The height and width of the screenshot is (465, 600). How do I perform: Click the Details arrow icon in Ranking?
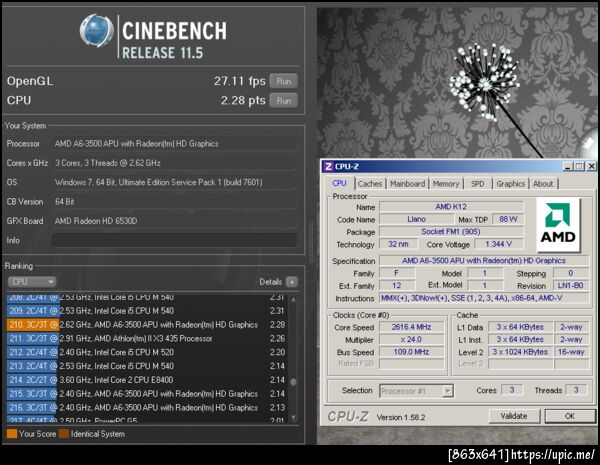[292, 282]
